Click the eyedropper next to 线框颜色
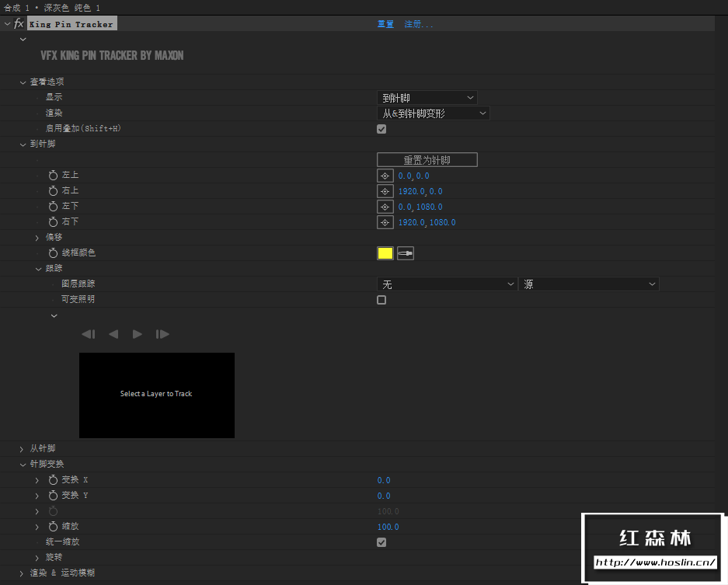 click(405, 252)
